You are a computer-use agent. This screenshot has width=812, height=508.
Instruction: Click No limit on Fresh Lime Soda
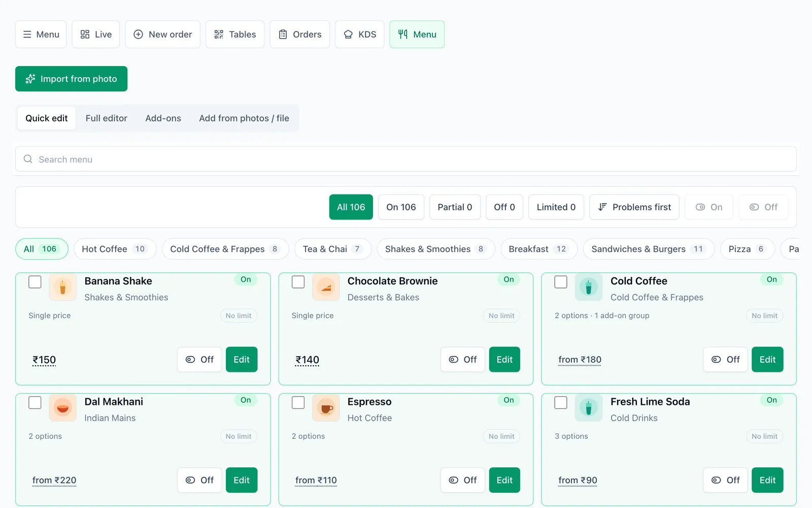tap(764, 436)
